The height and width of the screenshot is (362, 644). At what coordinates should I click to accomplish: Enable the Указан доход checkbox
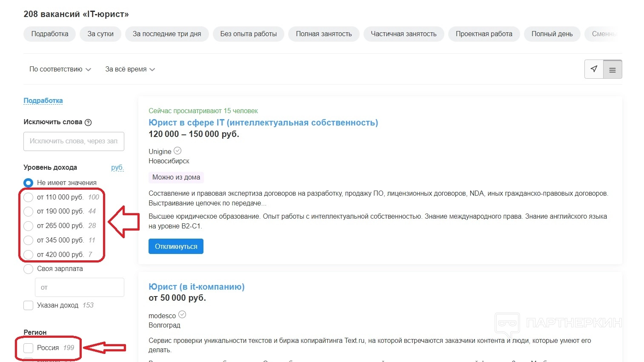pyautogui.click(x=29, y=305)
